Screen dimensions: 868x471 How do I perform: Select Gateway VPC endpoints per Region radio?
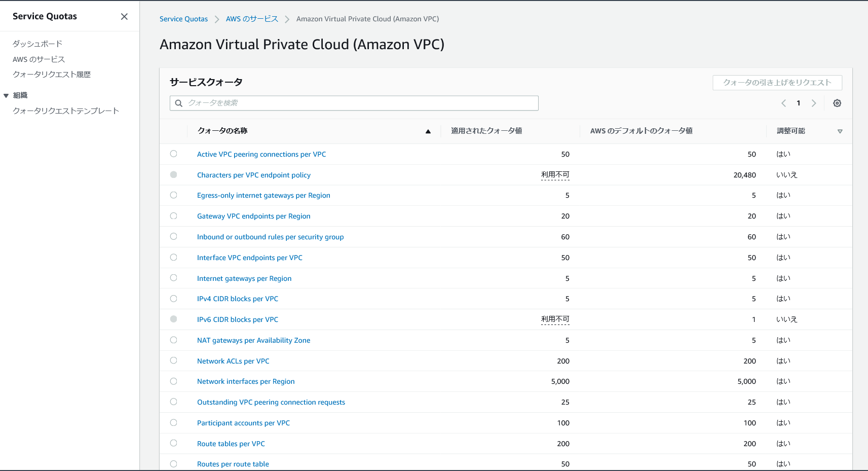tap(174, 215)
